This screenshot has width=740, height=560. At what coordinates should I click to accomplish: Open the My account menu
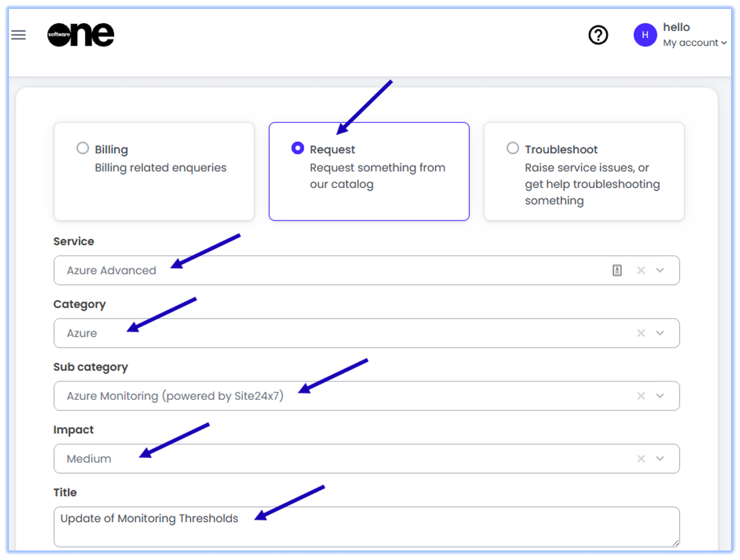pyautogui.click(x=694, y=43)
